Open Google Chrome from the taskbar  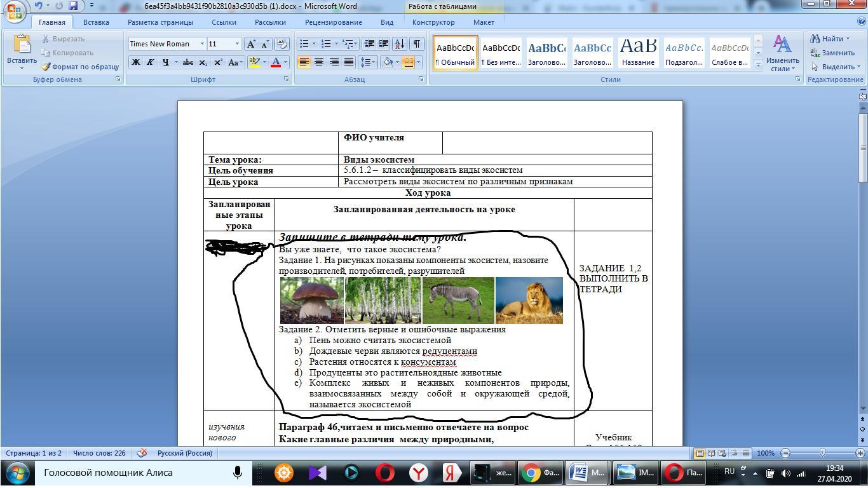[x=540, y=473]
